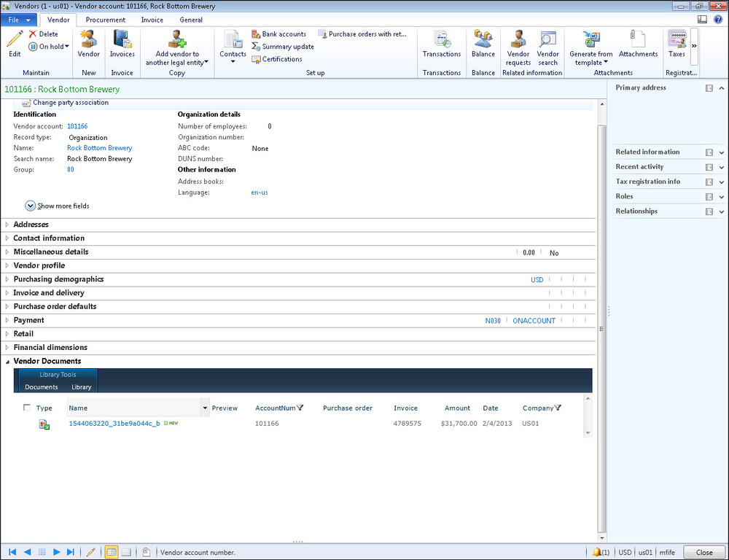Open Purchase orders with retention

362,34
